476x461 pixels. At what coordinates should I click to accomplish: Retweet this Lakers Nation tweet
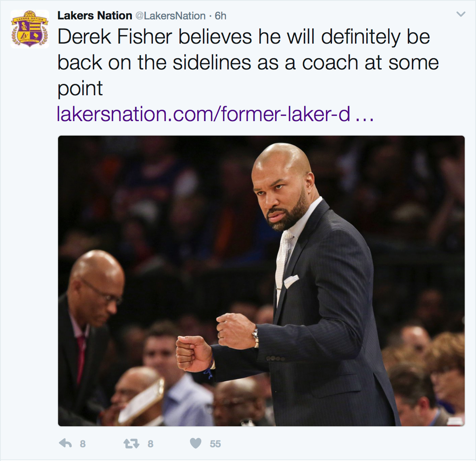(x=132, y=444)
